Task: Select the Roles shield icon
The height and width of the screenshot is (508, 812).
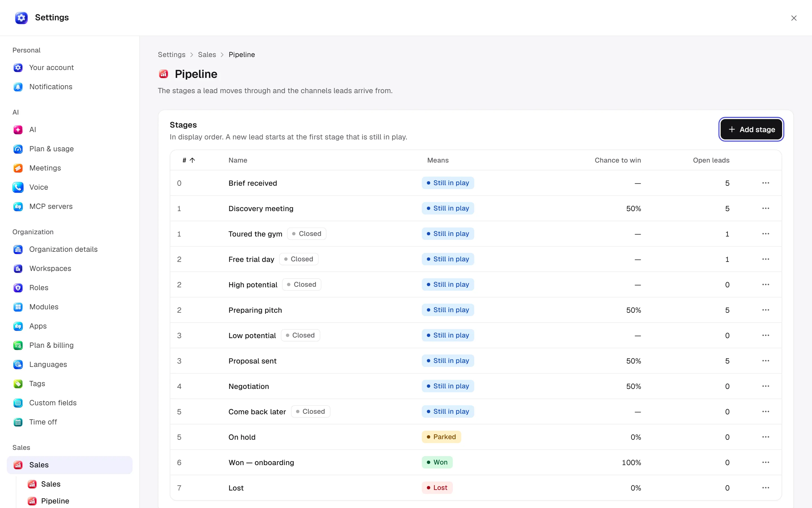Action: coord(18,288)
